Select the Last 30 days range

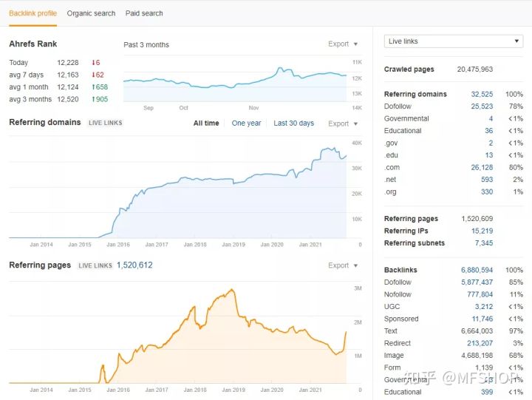294,123
